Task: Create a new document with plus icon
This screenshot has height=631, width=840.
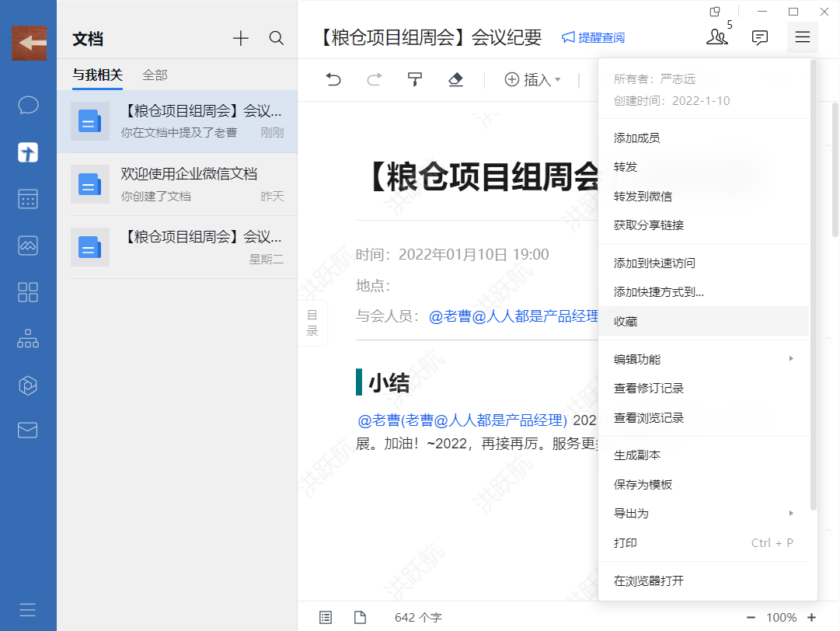Action: point(241,38)
